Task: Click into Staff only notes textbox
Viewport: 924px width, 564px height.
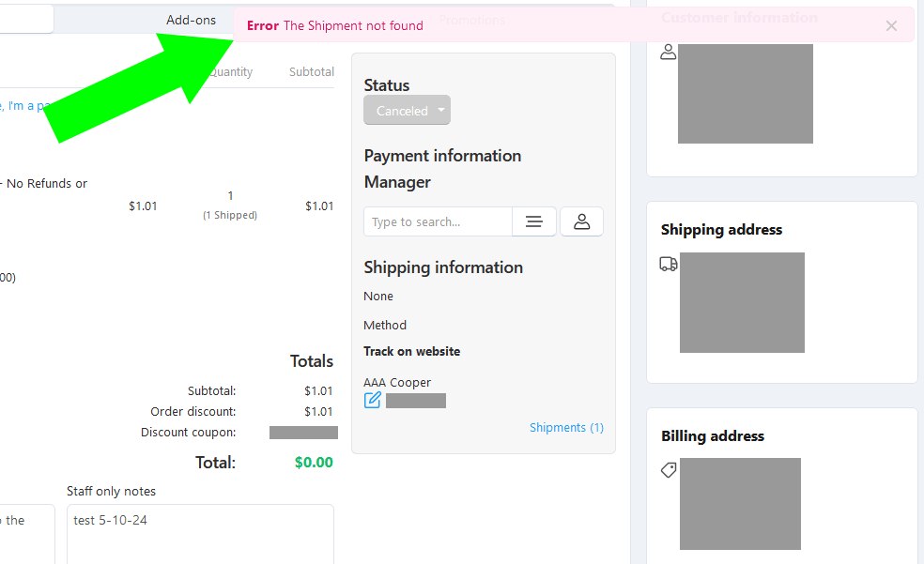Action: pos(200,533)
